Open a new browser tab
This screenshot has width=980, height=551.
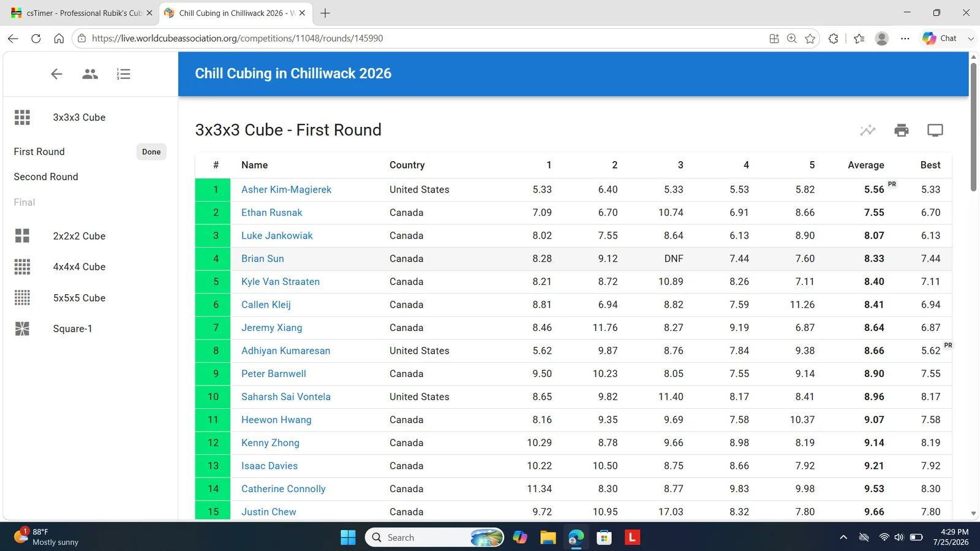[325, 13]
